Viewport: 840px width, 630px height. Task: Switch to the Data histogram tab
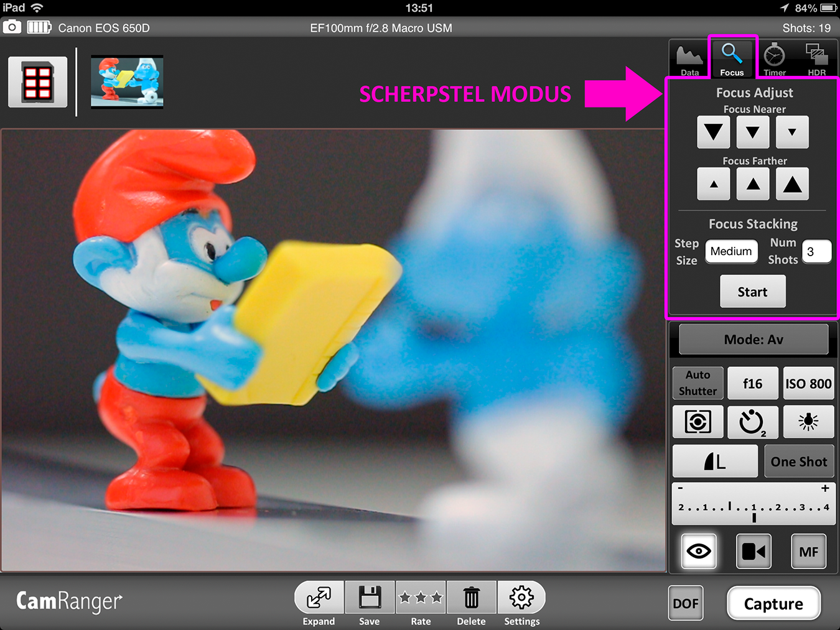click(689, 60)
